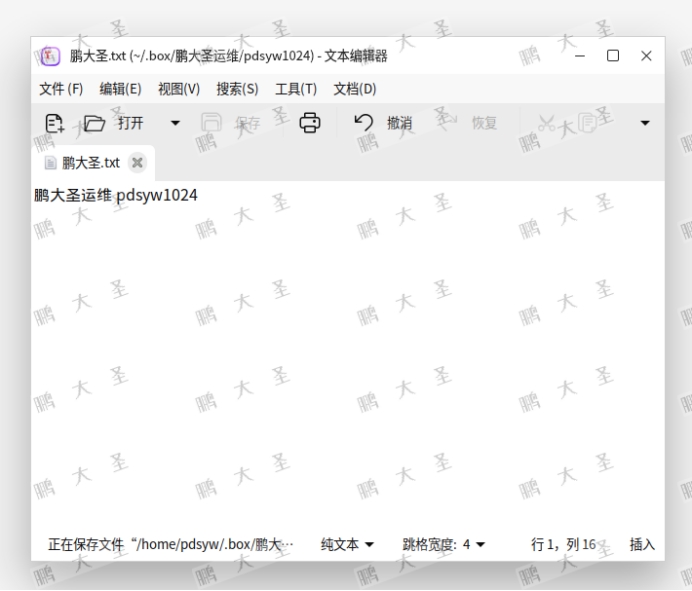Click the 恢复 button label
The height and width of the screenshot is (591, 692).
484,123
